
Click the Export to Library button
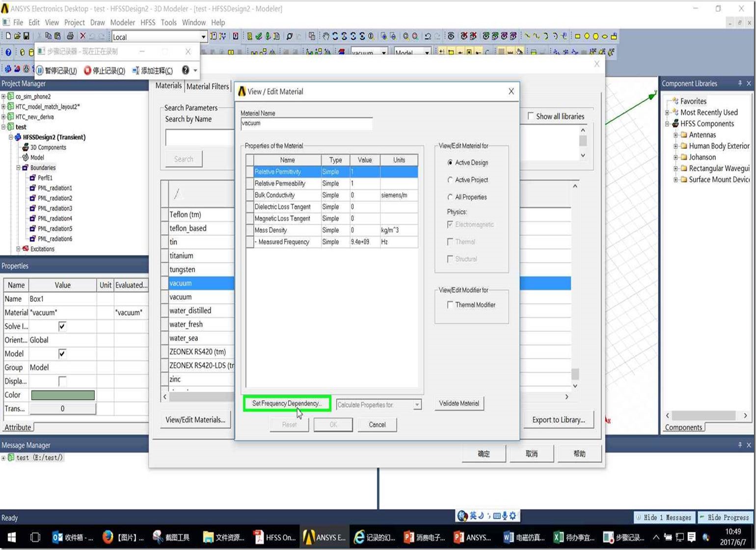click(559, 420)
